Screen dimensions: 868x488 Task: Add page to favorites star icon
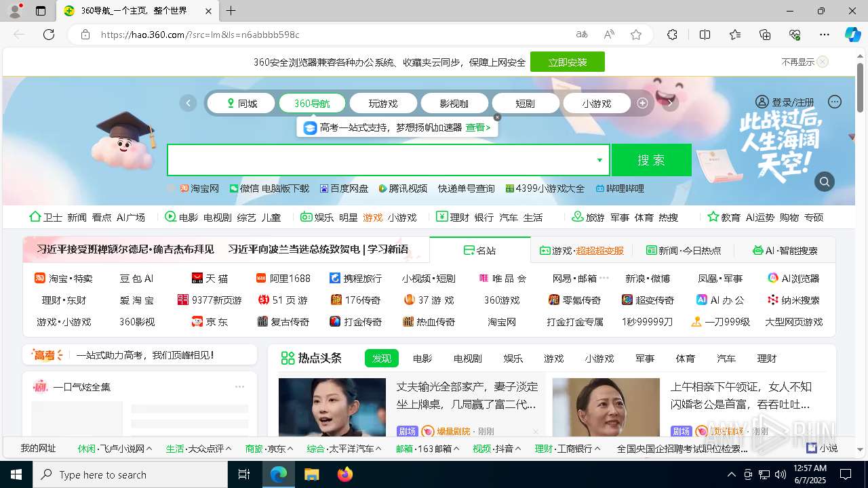point(636,35)
